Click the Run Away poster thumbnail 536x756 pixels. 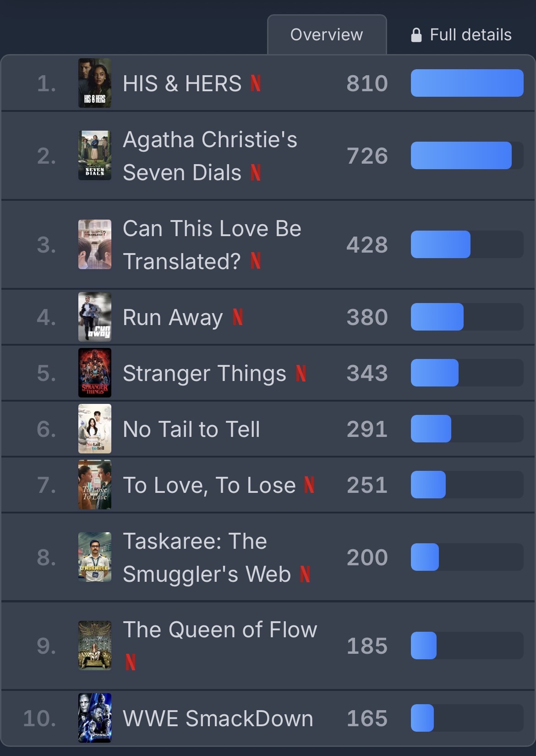point(95,317)
